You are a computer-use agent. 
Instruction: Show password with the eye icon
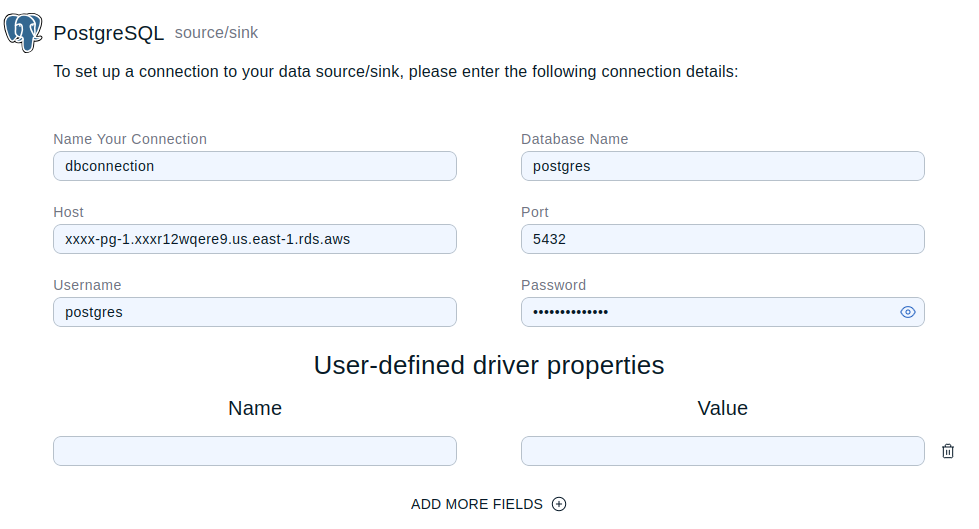click(x=907, y=312)
